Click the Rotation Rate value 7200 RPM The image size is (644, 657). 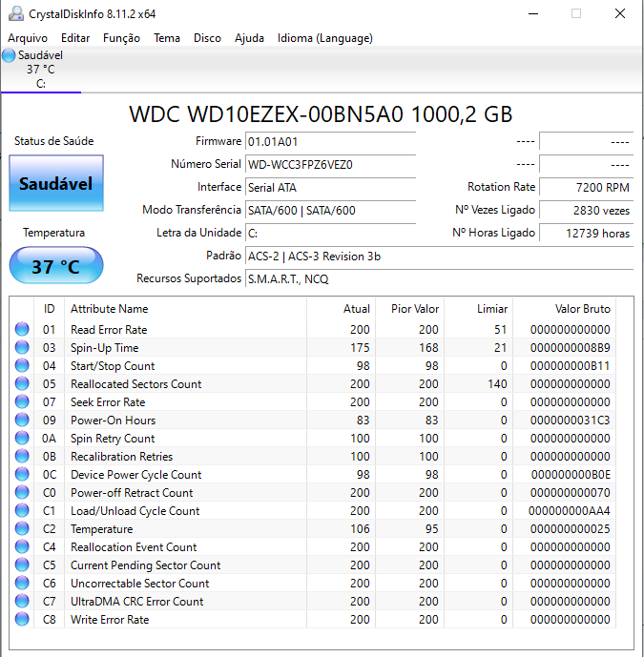(586, 187)
